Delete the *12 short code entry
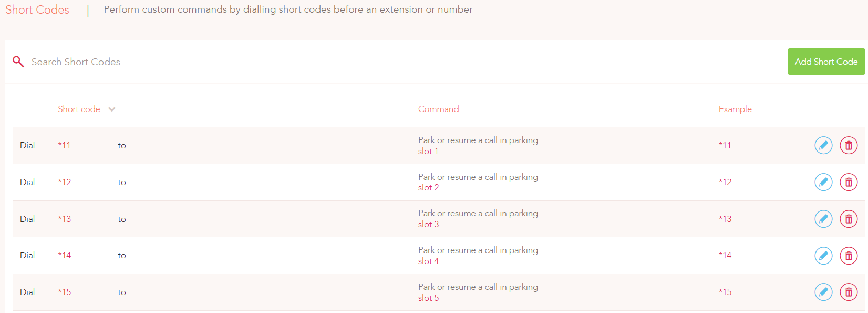Image resolution: width=868 pixels, height=313 pixels. click(x=849, y=182)
